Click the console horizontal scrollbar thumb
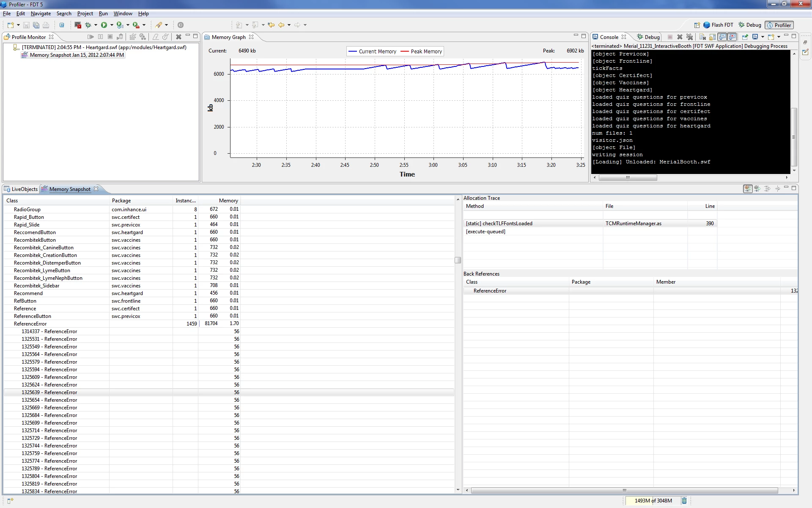This screenshot has height=508, width=812. [628, 178]
